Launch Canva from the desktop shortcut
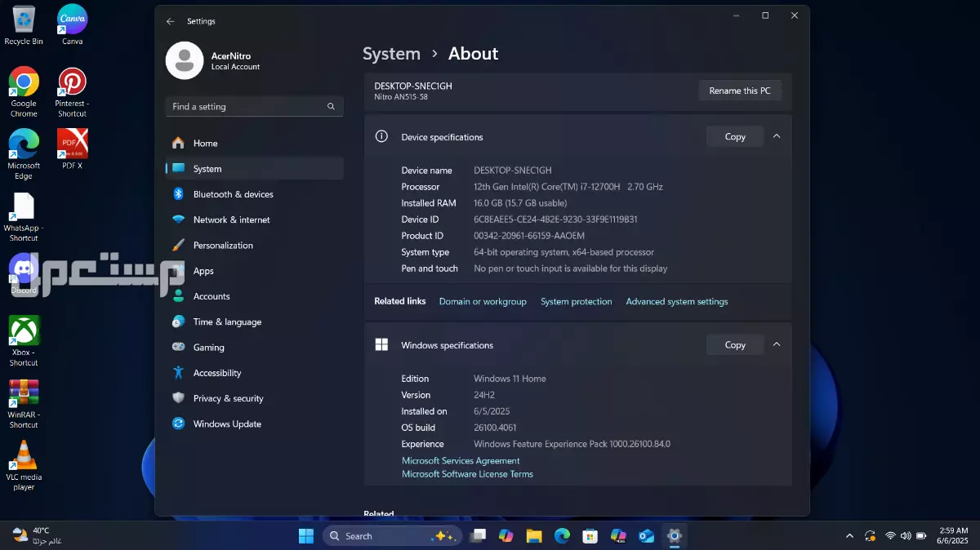Viewport: 980px width, 550px height. [x=73, y=25]
